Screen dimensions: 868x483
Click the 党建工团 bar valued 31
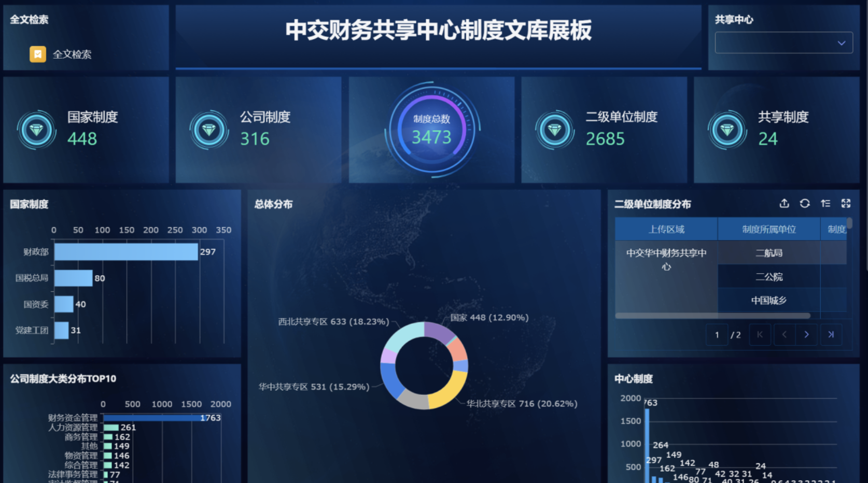point(62,330)
